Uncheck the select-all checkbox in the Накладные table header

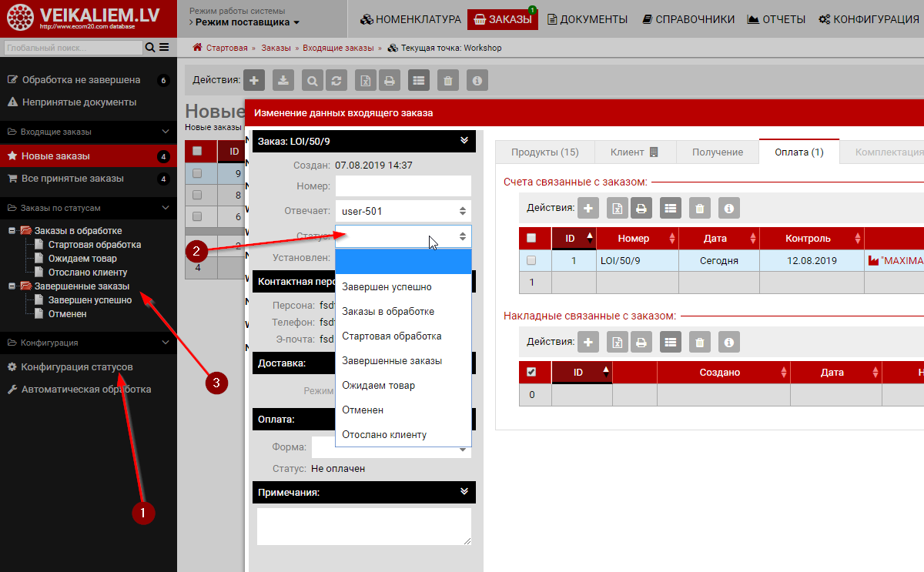[x=531, y=372]
